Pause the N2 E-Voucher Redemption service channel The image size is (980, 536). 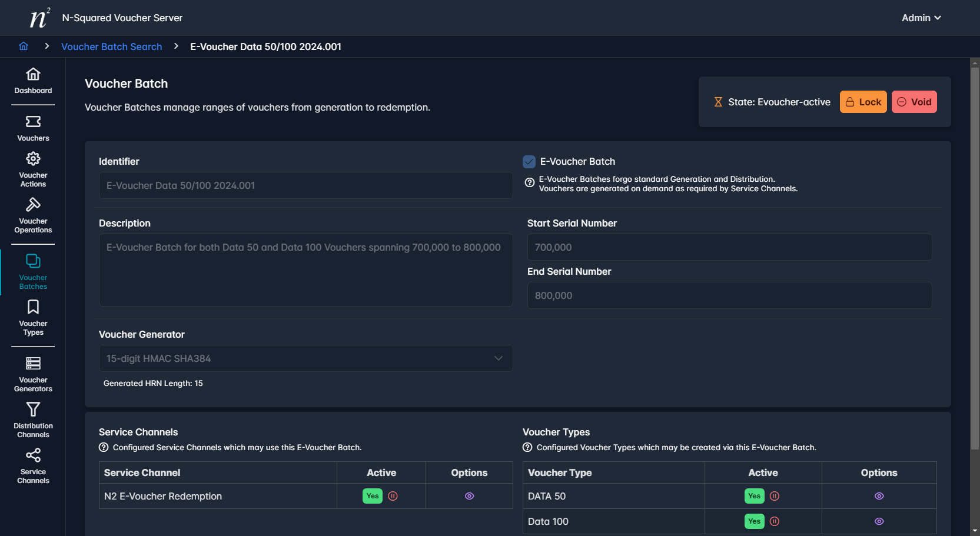393,496
